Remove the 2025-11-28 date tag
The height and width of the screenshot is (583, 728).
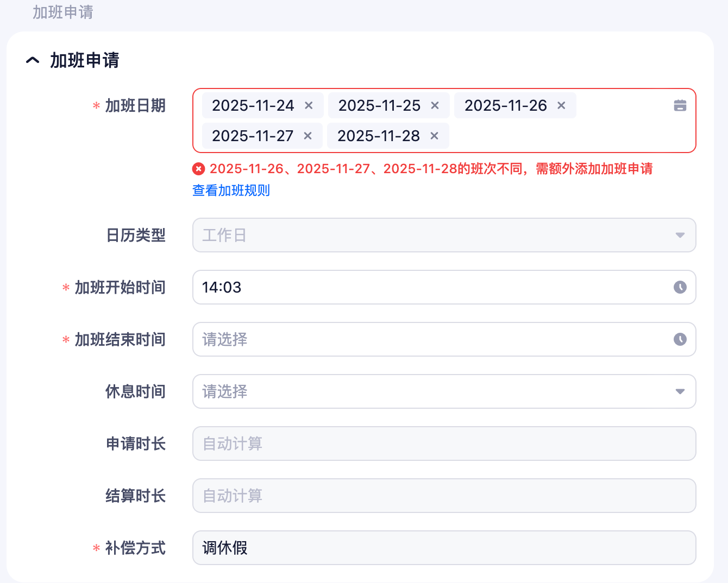(x=434, y=136)
